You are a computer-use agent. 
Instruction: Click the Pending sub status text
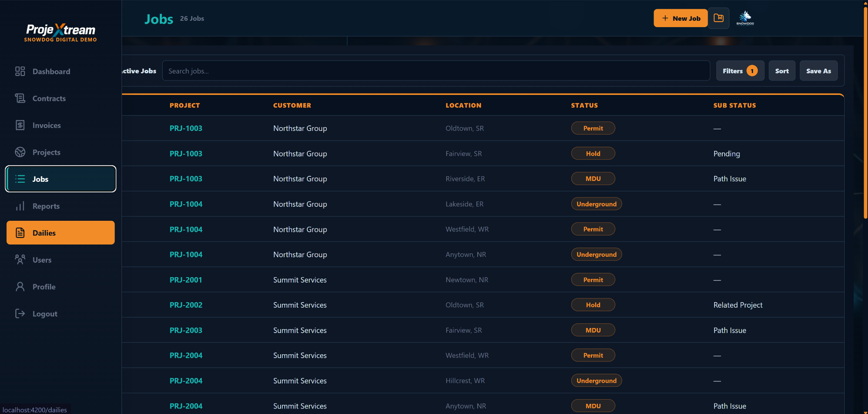click(x=726, y=153)
